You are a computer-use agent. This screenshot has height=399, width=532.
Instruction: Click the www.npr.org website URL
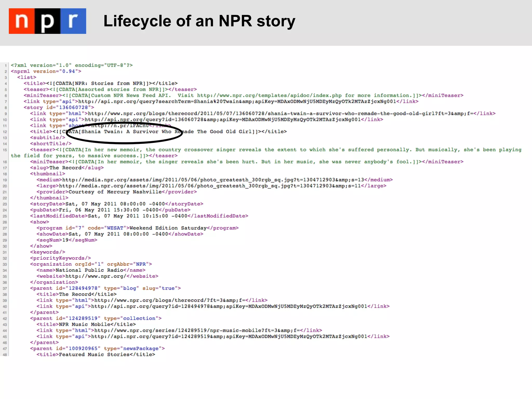coord(96,276)
